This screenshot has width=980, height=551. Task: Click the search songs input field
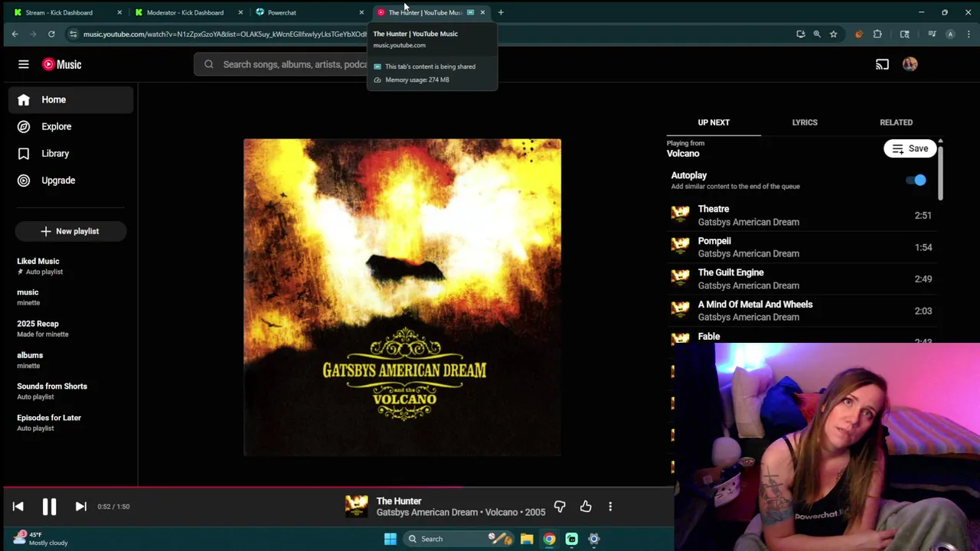[x=295, y=64]
